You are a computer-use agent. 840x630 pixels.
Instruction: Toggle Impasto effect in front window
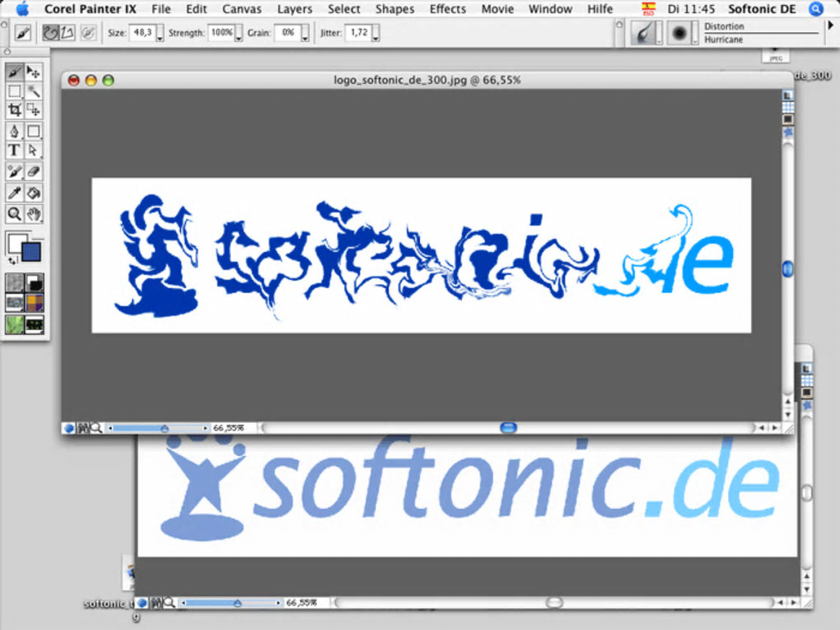click(x=787, y=132)
